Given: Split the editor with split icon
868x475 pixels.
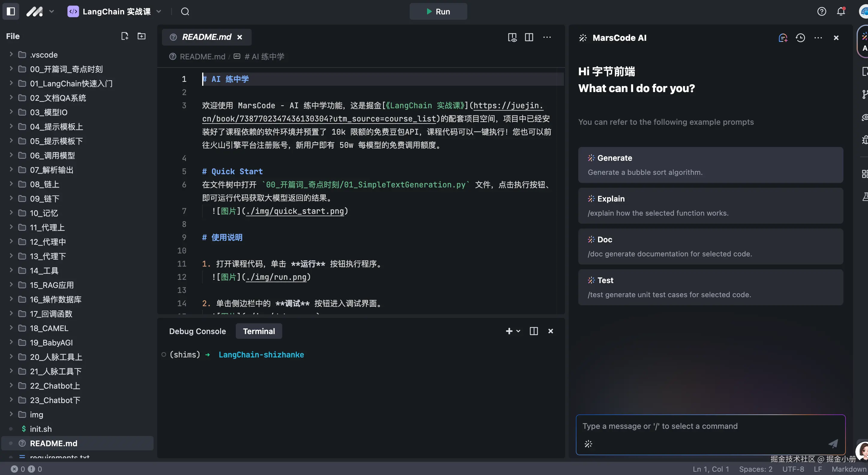Looking at the screenshot, I should click(529, 37).
